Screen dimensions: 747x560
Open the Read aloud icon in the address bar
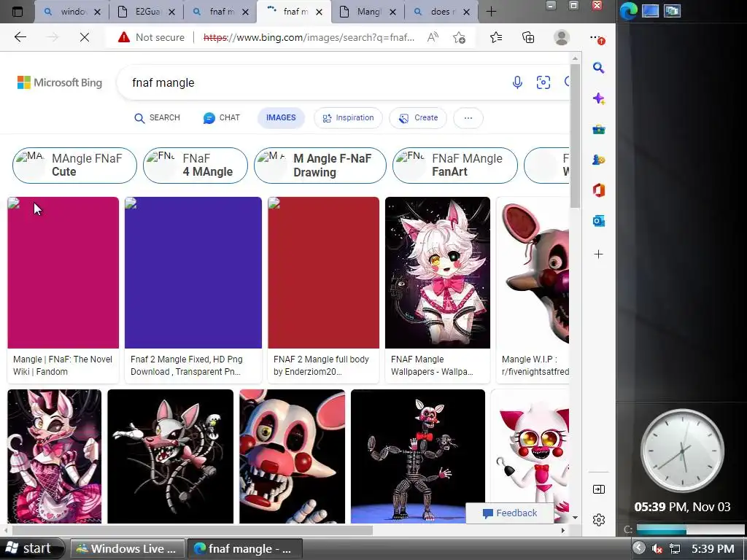433,37
